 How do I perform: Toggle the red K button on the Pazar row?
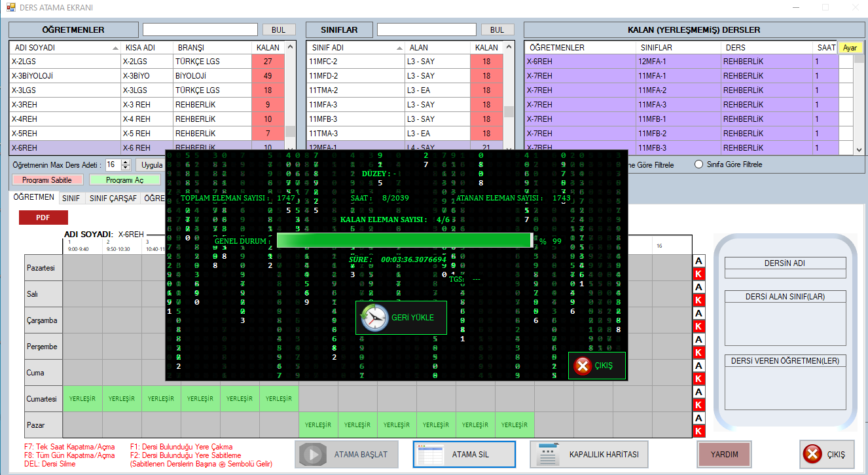(698, 431)
